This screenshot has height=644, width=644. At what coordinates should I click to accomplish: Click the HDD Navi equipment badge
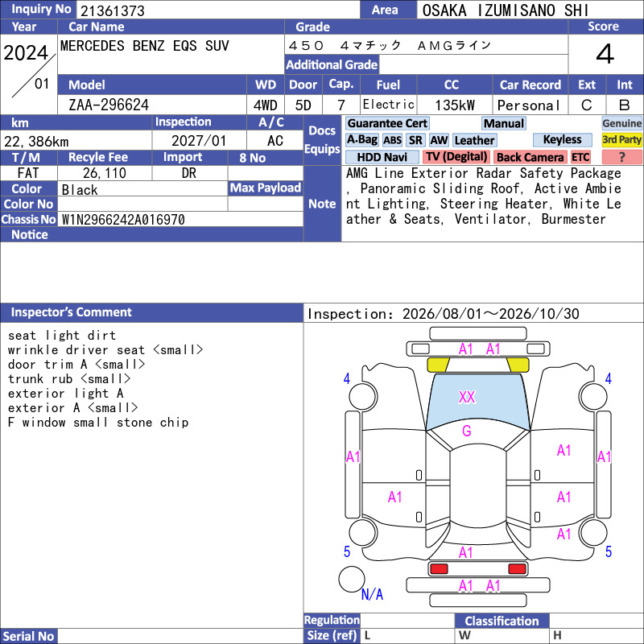(382, 157)
